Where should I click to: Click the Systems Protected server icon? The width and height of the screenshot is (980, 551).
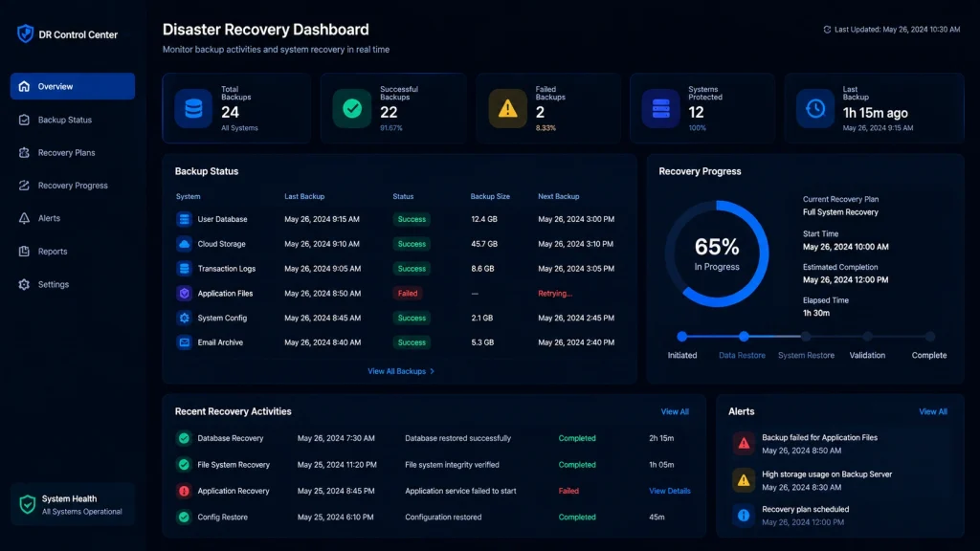(660, 109)
